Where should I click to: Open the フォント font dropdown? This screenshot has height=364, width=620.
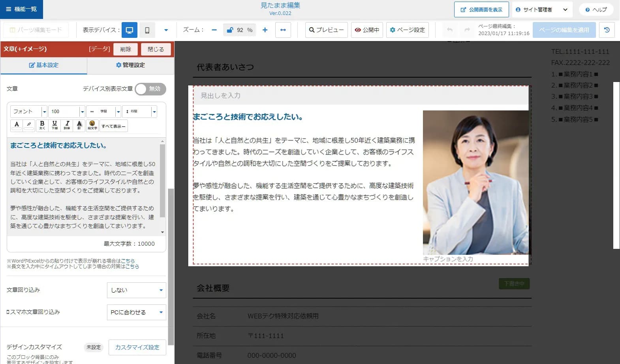pos(29,112)
